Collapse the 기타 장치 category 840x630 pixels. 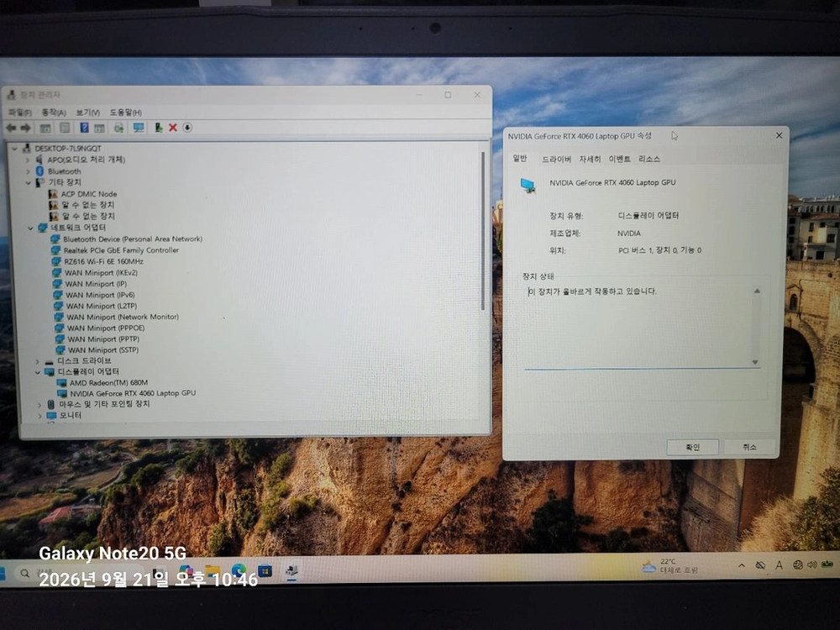(x=29, y=182)
